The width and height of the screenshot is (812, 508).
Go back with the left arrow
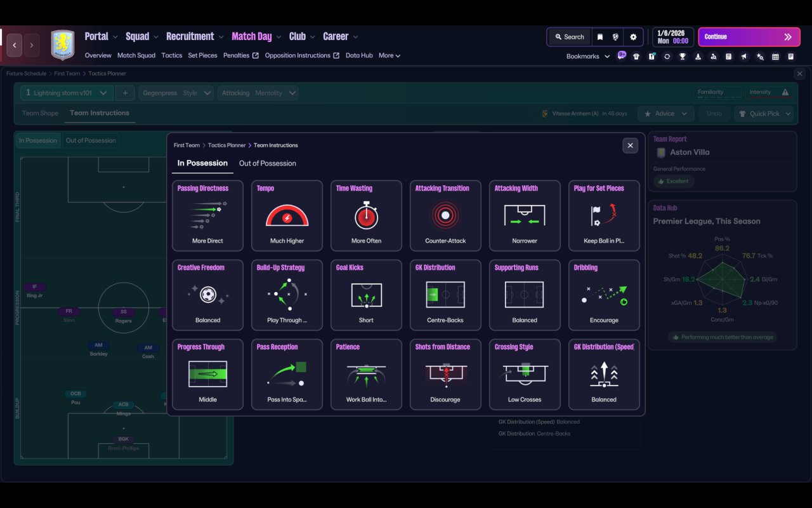14,45
